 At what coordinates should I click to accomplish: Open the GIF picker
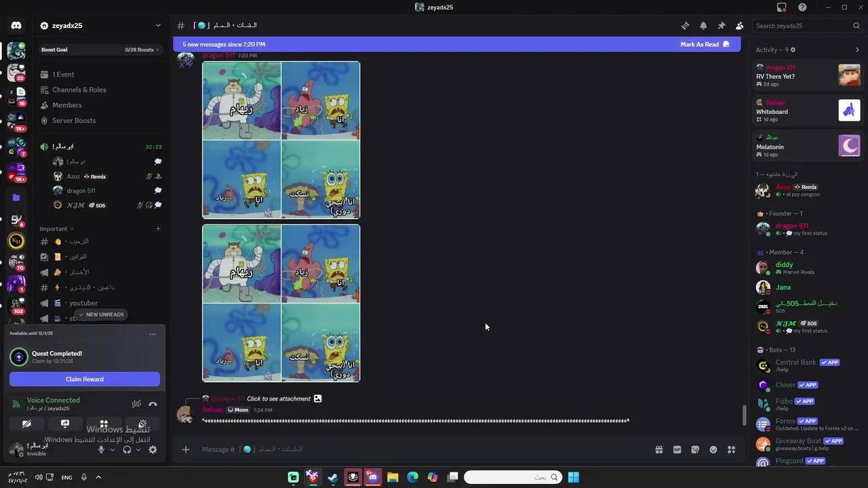677,449
